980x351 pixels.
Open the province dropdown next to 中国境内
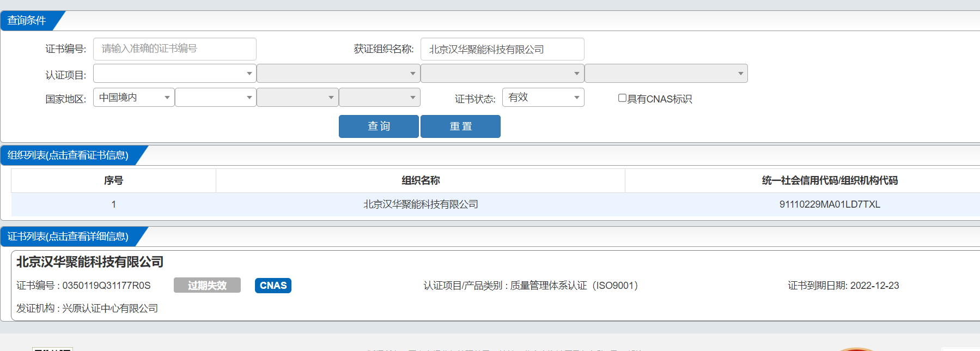pyautogui.click(x=216, y=98)
